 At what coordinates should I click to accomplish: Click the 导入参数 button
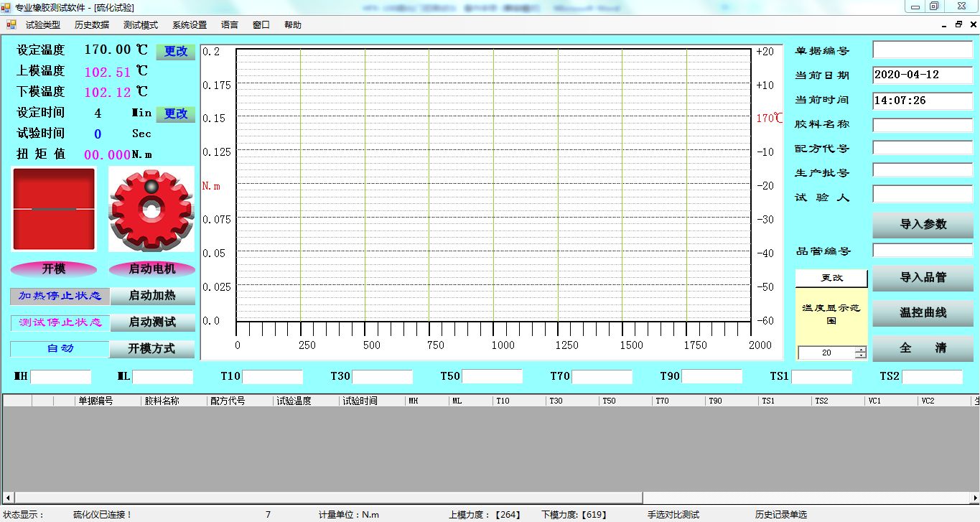923,225
